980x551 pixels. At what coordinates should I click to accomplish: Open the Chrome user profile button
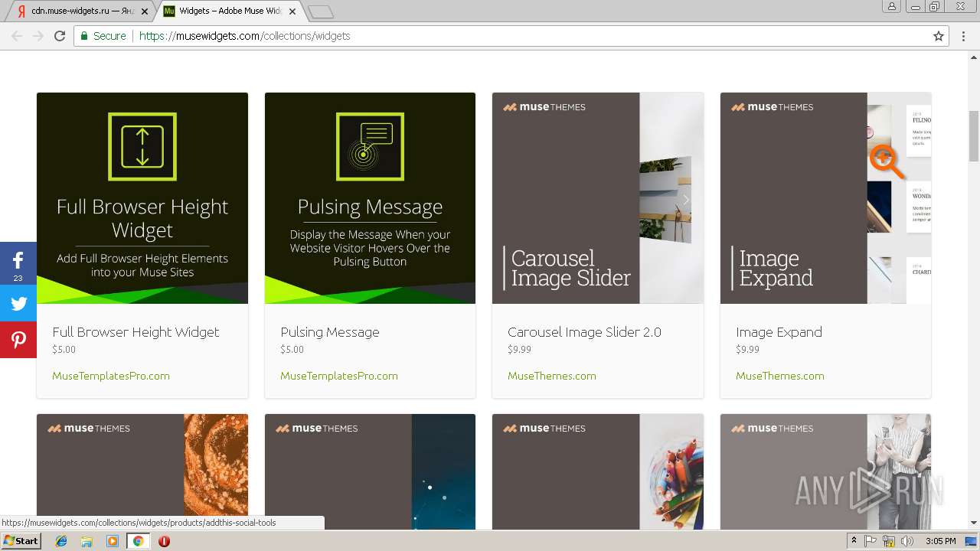(892, 7)
